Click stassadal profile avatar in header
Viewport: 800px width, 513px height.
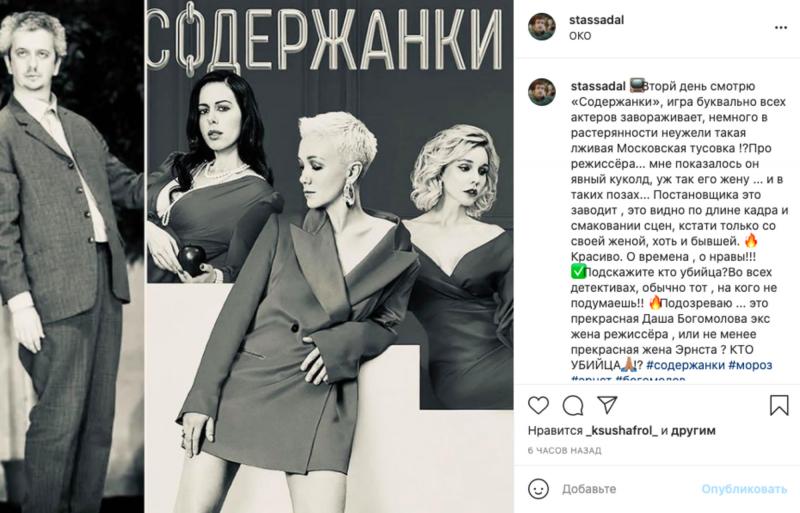coord(542,27)
